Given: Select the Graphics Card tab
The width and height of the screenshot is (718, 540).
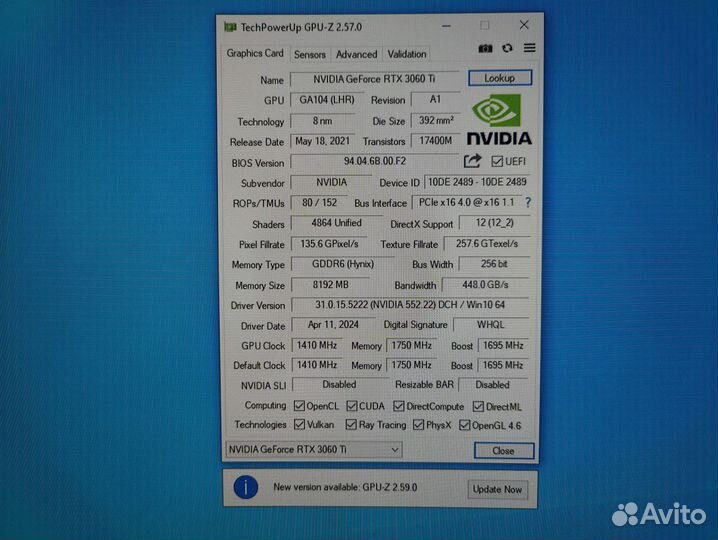Looking at the screenshot, I should (255, 53).
